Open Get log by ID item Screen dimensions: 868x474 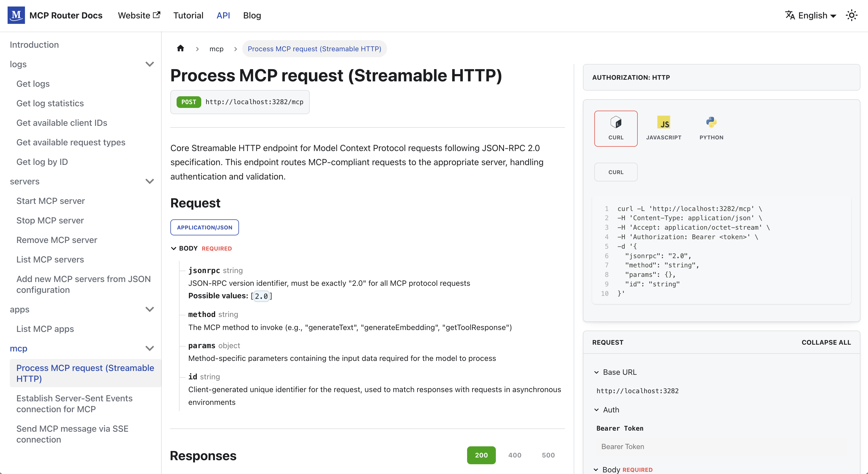point(42,162)
